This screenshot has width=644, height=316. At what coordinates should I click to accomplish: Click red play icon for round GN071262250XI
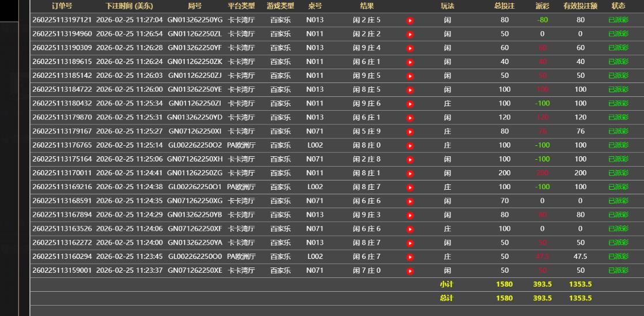click(x=410, y=131)
